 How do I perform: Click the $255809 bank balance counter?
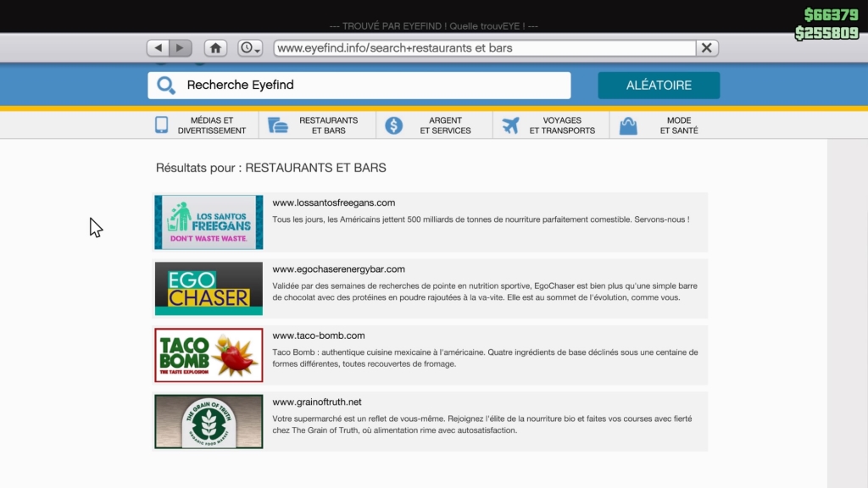point(827,33)
